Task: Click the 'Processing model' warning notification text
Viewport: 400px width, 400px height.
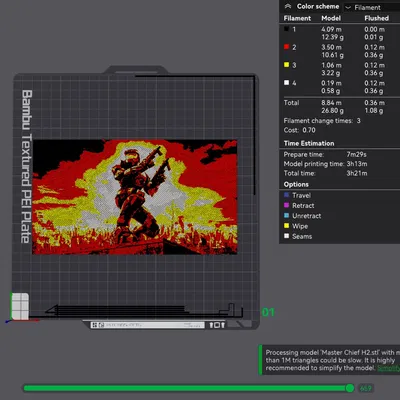Action: [x=332, y=360]
